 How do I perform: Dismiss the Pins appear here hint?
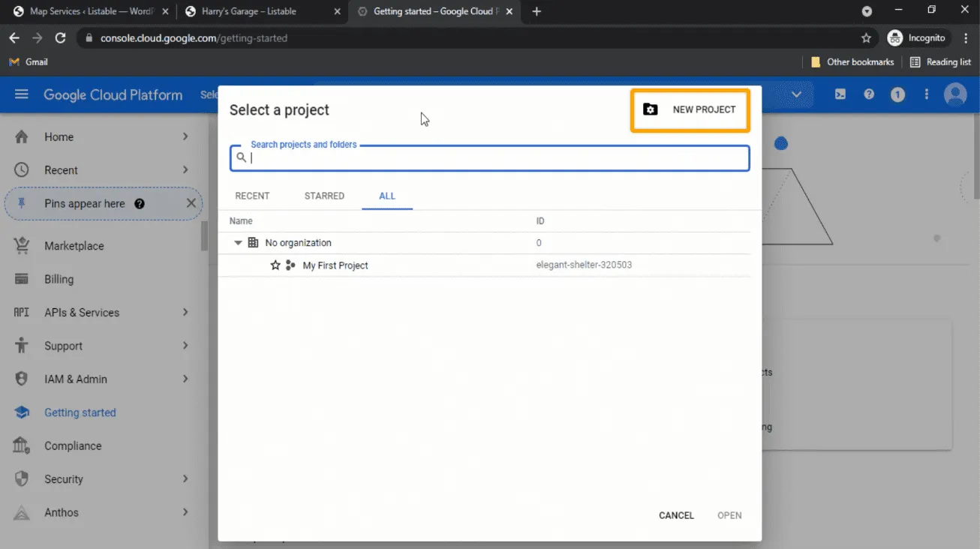click(191, 203)
